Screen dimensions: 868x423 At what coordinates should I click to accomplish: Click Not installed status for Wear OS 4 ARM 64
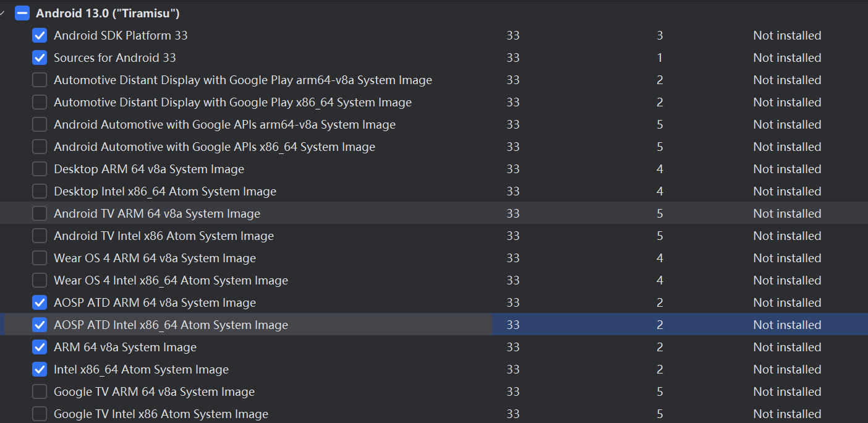tap(787, 258)
